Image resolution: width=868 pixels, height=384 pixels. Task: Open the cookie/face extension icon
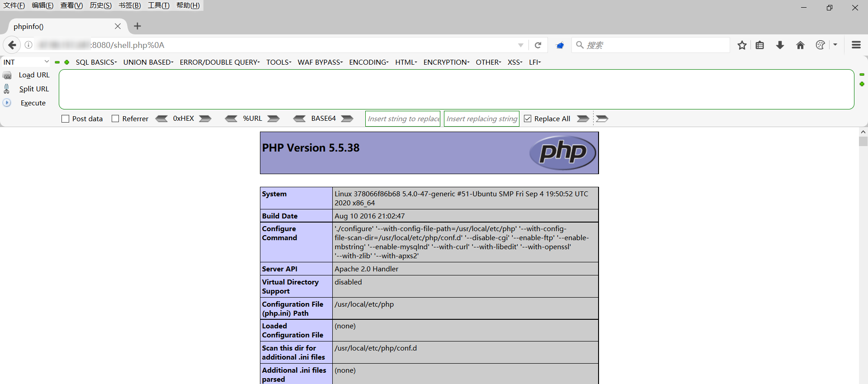coord(820,45)
